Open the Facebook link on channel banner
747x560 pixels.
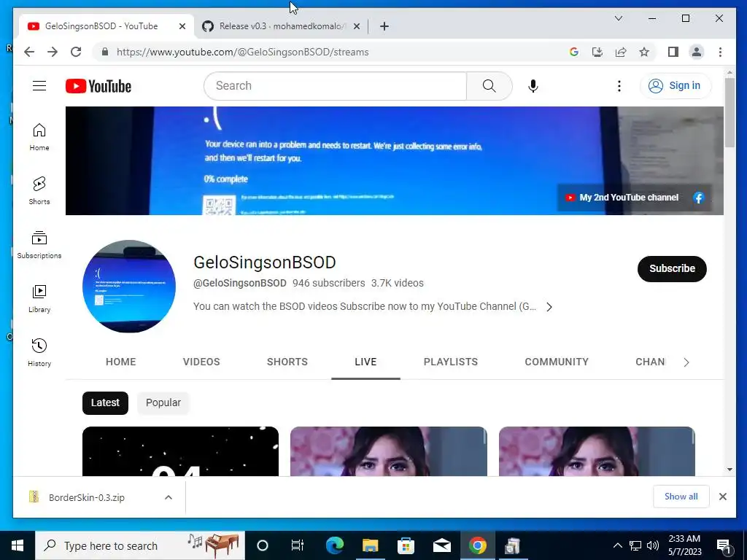[698, 198]
